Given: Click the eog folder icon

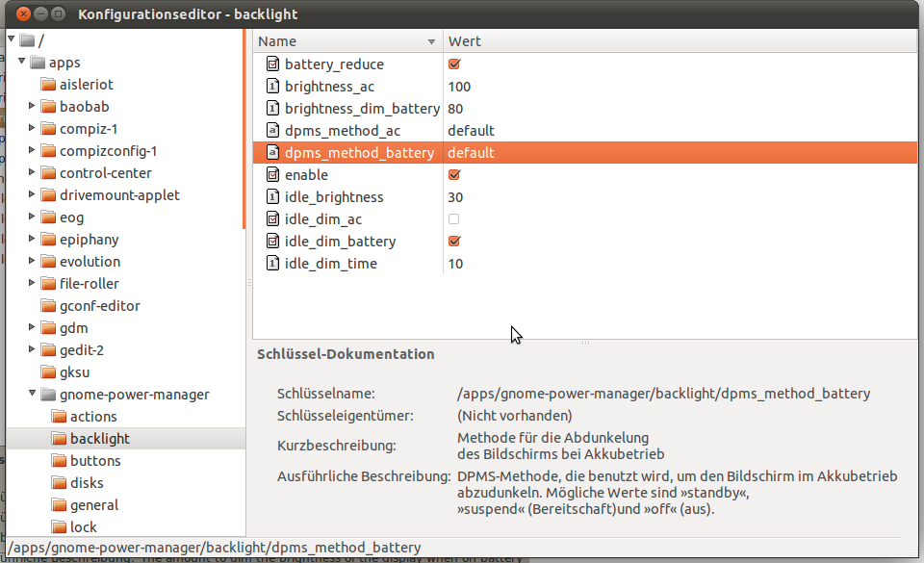Looking at the screenshot, I should [48, 218].
